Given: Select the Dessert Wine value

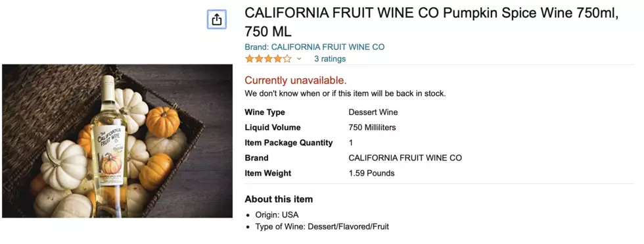Looking at the screenshot, I should (373, 112).
